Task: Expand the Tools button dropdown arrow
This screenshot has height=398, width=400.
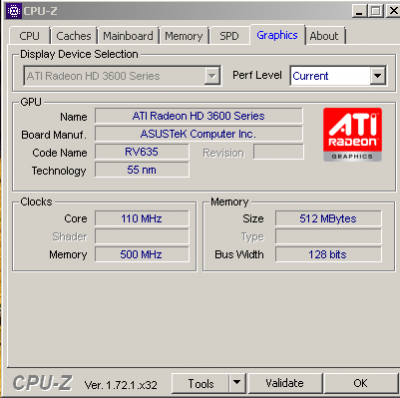Action: tap(237, 383)
